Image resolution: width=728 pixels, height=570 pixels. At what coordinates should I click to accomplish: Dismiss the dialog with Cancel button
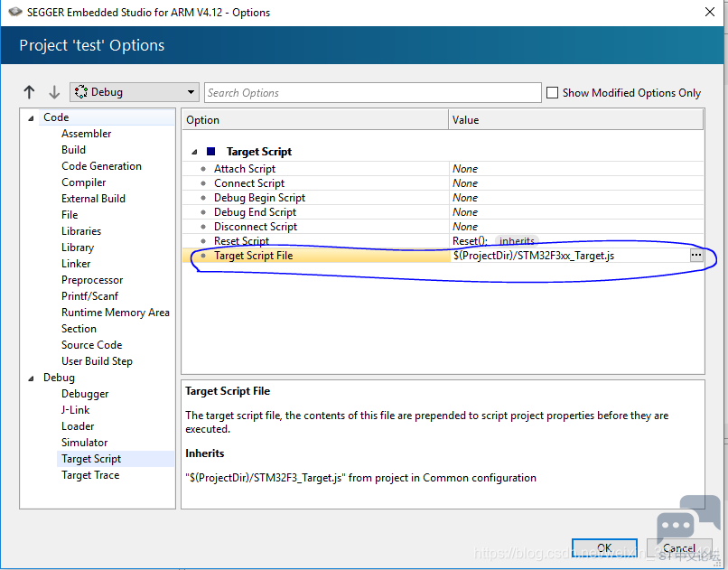[679, 548]
